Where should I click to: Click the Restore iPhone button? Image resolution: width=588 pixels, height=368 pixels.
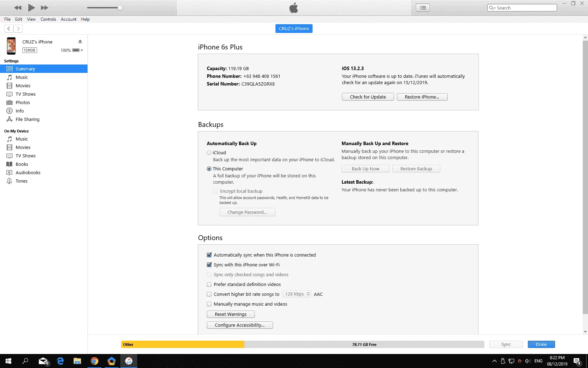point(422,97)
